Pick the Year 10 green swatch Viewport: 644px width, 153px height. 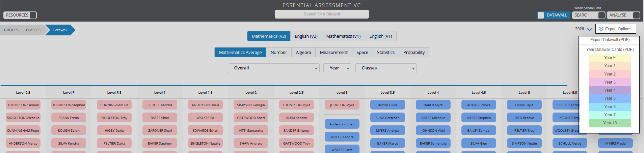[x=610, y=123]
